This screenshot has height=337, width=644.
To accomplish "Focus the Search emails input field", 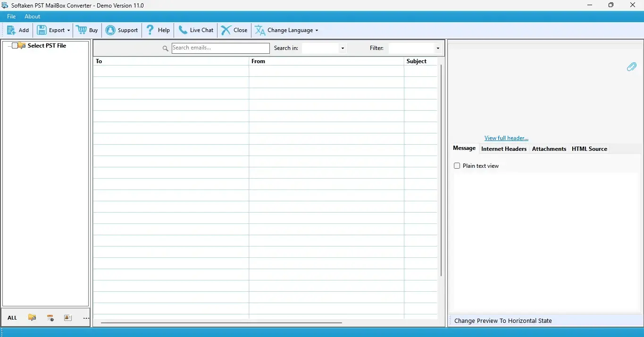I will coord(220,48).
